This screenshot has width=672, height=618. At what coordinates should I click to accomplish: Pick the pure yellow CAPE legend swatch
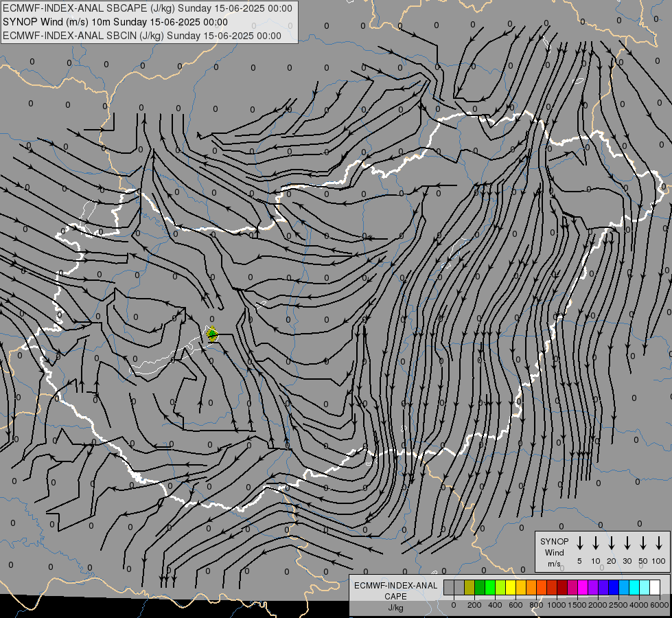(511, 588)
